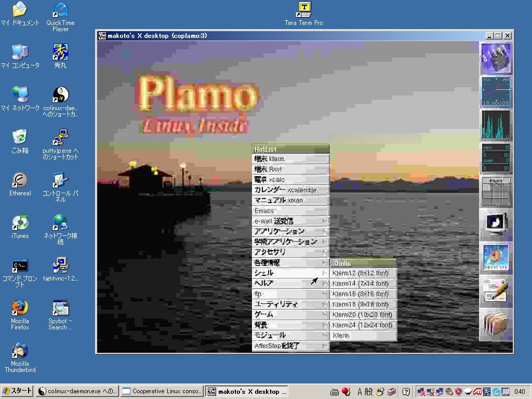Expand the 背景 submenu

[x=291, y=325]
